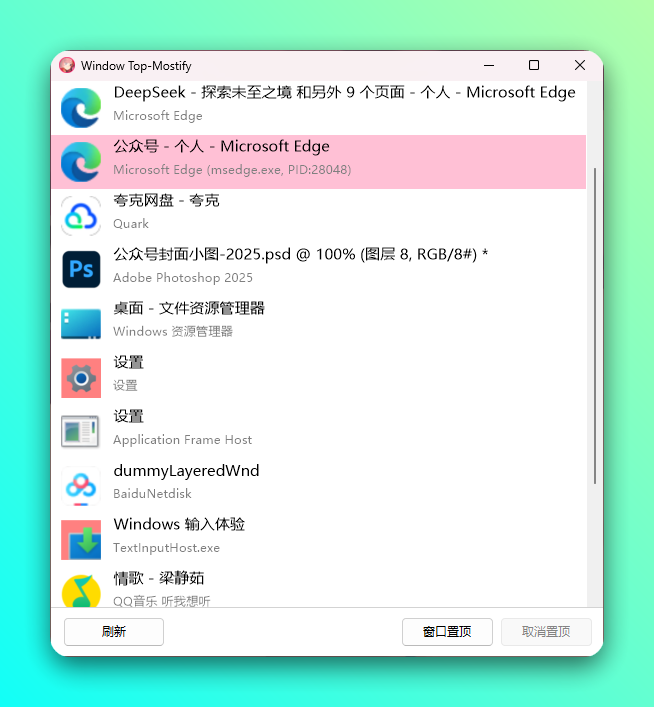Screen dimensions: 654x707
Task: Click the Windows 资源管理器 subtitle
Action: pyautogui.click(x=173, y=332)
